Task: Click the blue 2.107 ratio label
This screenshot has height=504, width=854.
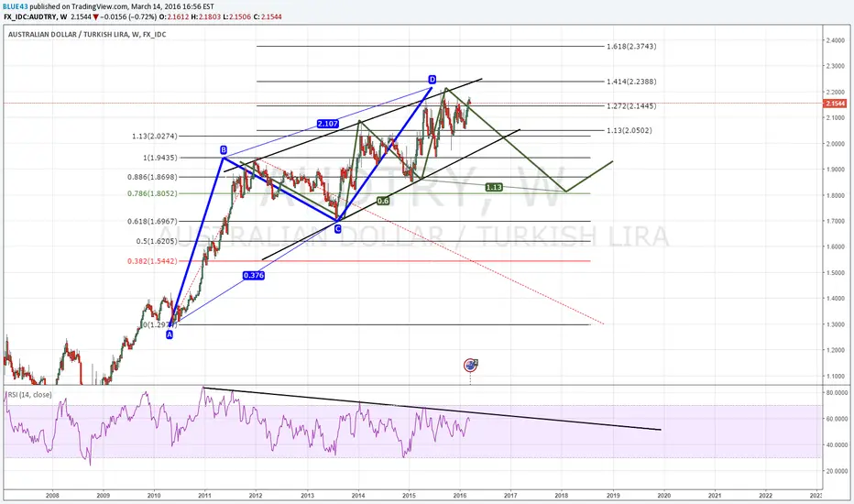Action: coord(328,124)
